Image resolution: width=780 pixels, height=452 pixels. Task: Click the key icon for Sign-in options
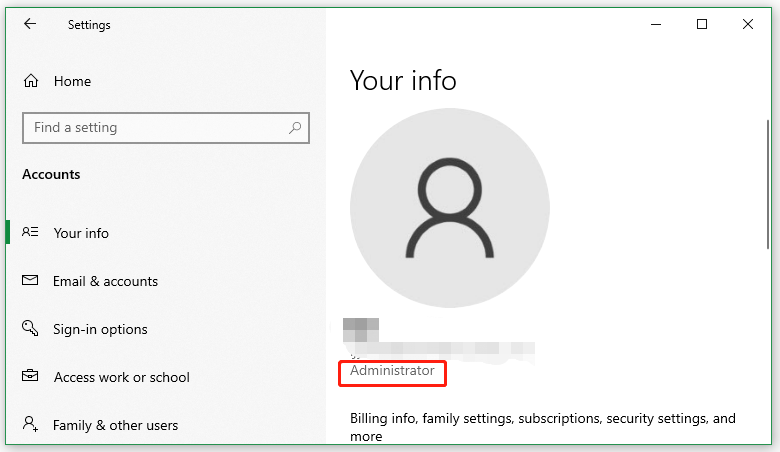[31, 329]
